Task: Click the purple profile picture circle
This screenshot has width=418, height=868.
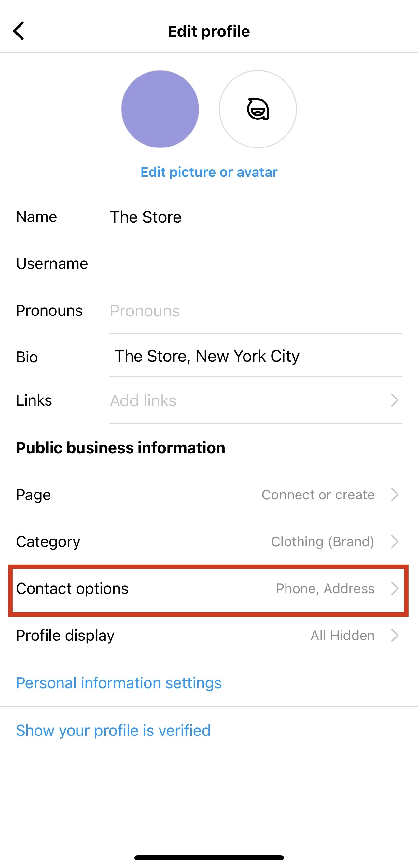Action: (160, 109)
